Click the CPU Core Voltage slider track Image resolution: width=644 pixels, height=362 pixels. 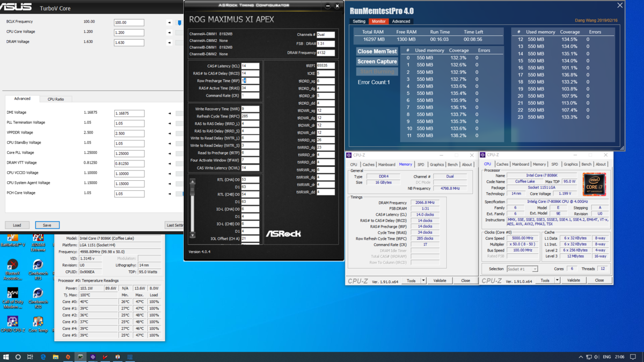pos(179,33)
